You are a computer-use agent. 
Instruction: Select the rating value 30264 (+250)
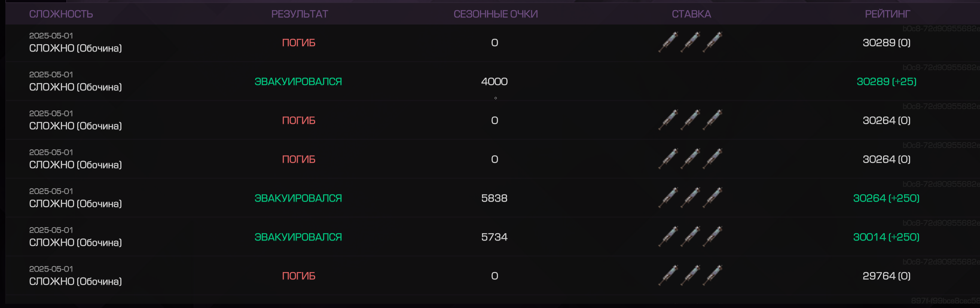[x=886, y=198]
